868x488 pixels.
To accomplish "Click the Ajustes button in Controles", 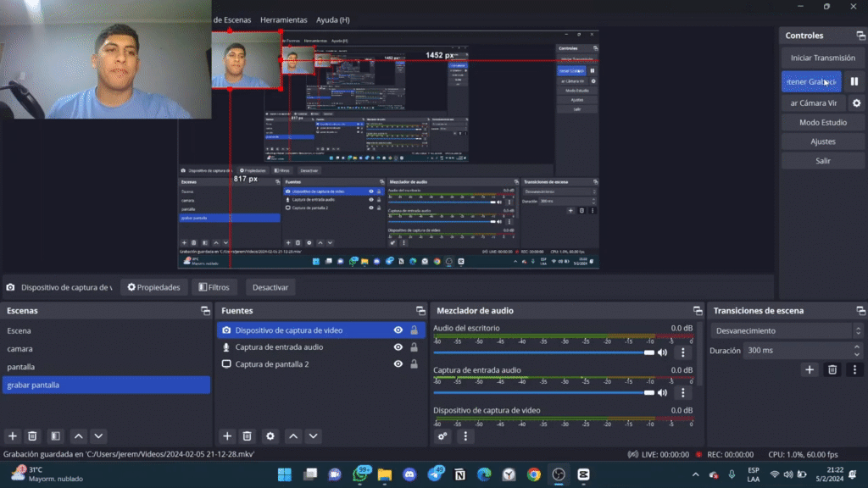I will coord(821,141).
